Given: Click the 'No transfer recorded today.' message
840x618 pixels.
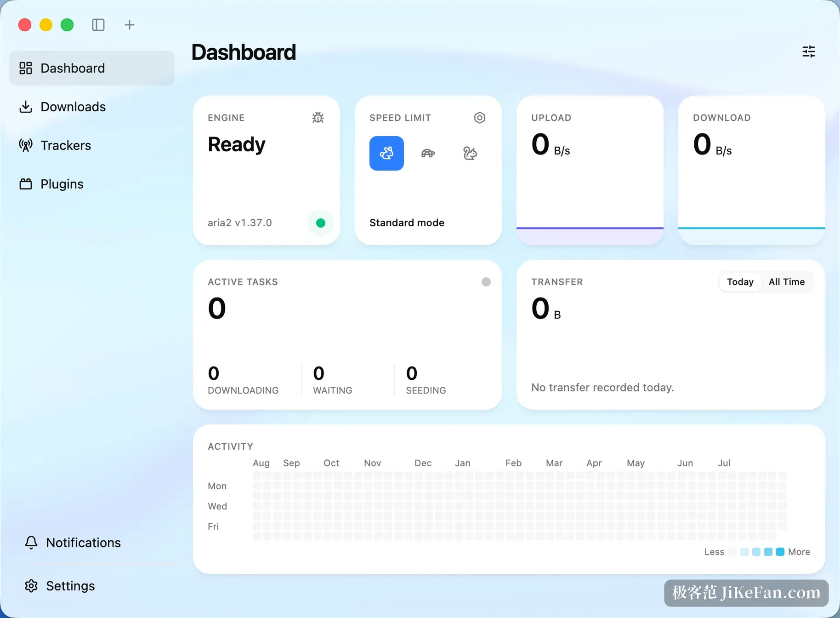Looking at the screenshot, I should click(x=602, y=388).
